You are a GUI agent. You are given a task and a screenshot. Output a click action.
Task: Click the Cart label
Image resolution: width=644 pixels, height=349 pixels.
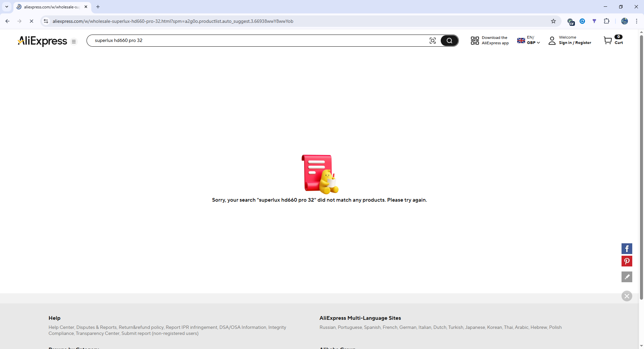(x=619, y=43)
